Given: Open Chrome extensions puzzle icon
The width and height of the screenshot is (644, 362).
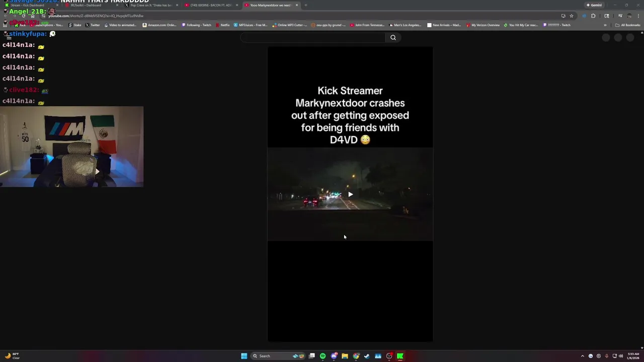Looking at the screenshot, I should coord(593,16).
